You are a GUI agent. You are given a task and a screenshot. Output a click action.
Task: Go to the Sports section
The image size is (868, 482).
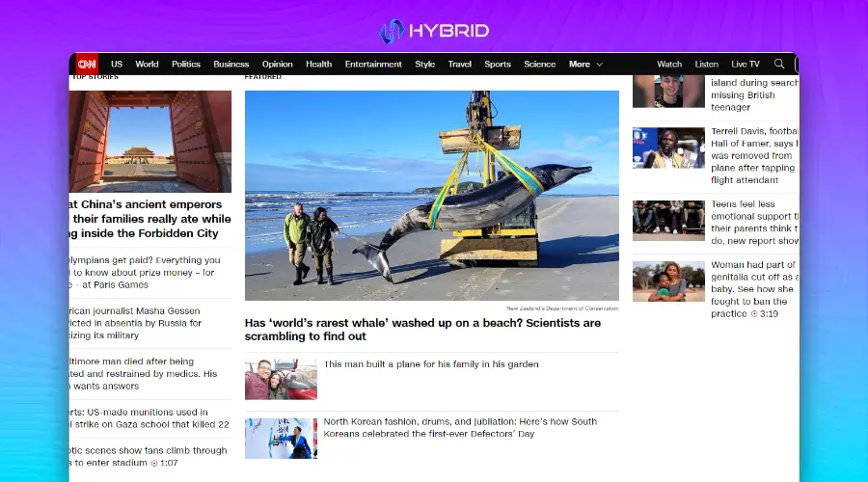498,65
